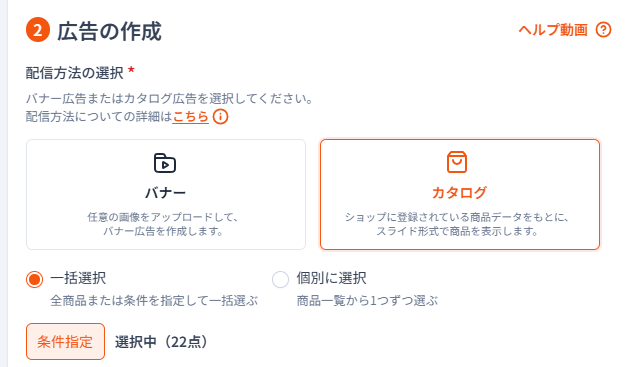Viewport: 632px width, 367px height.
Task: Click the catalog card's slide-format description text
Action: pos(457,224)
